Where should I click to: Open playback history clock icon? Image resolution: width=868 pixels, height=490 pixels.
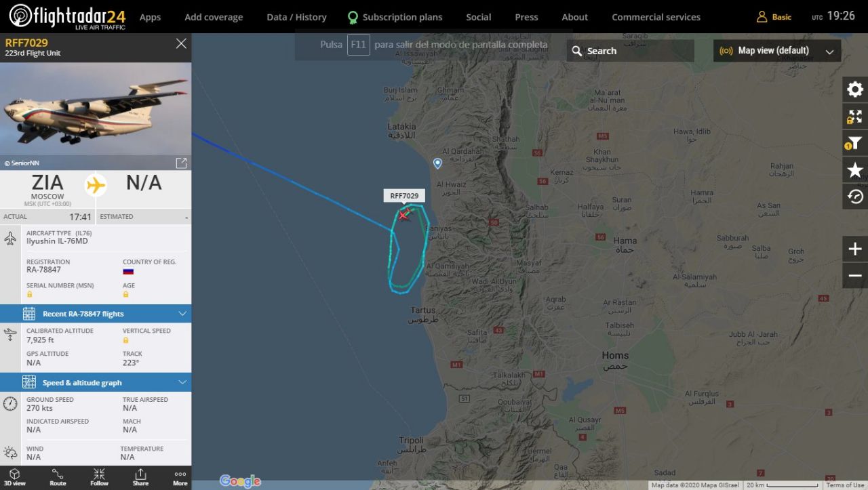pyautogui.click(x=855, y=197)
